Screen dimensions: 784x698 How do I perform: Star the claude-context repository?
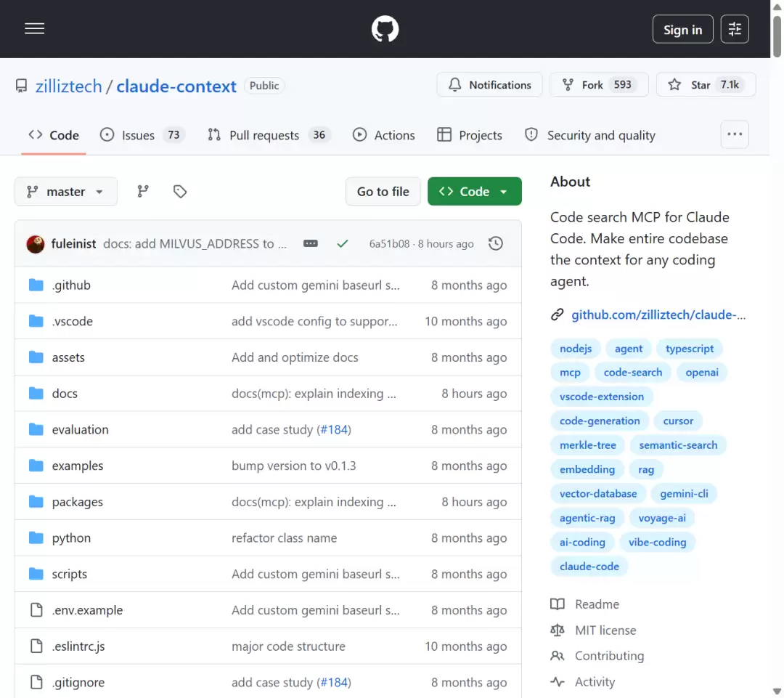pyautogui.click(x=706, y=84)
